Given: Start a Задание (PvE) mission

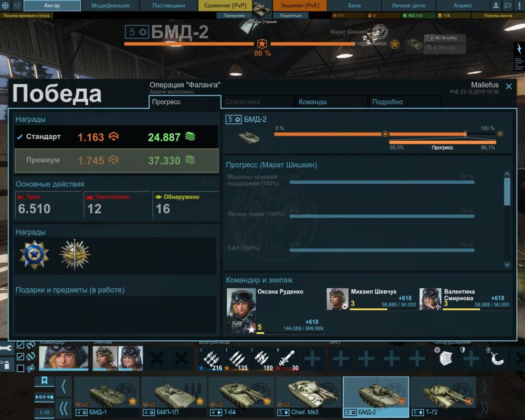Looking at the screenshot, I should [x=300, y=5].
